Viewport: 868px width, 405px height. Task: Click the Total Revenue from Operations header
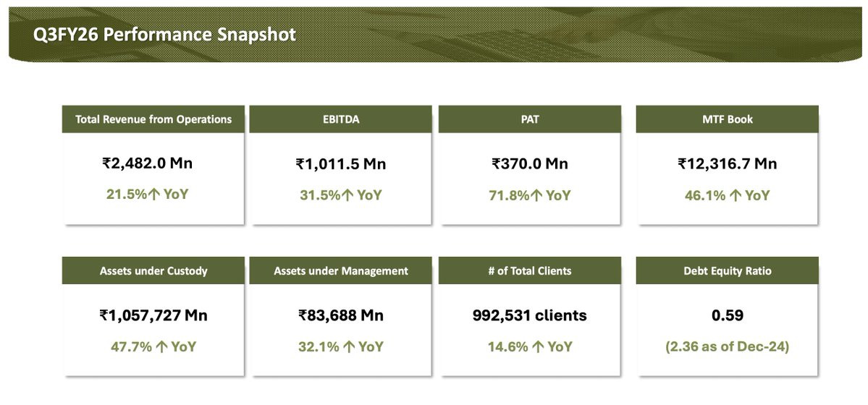pos(153,119)
